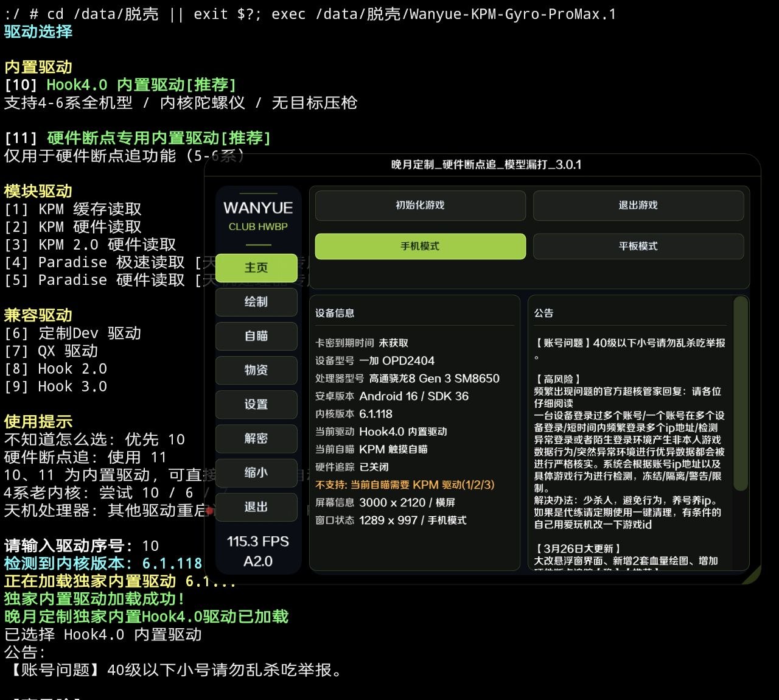The image size is (779, 700).
Task: Select the 自瞄 aimbot panel
Action: click(256, 337)
